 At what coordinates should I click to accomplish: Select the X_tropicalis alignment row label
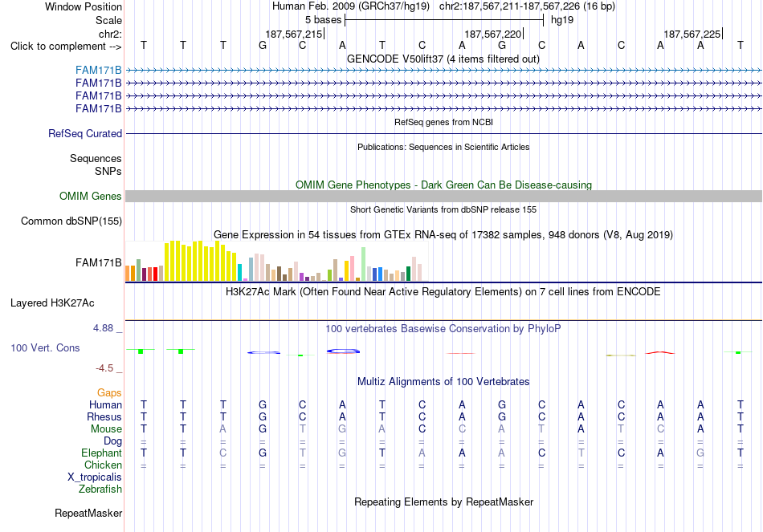95,477
